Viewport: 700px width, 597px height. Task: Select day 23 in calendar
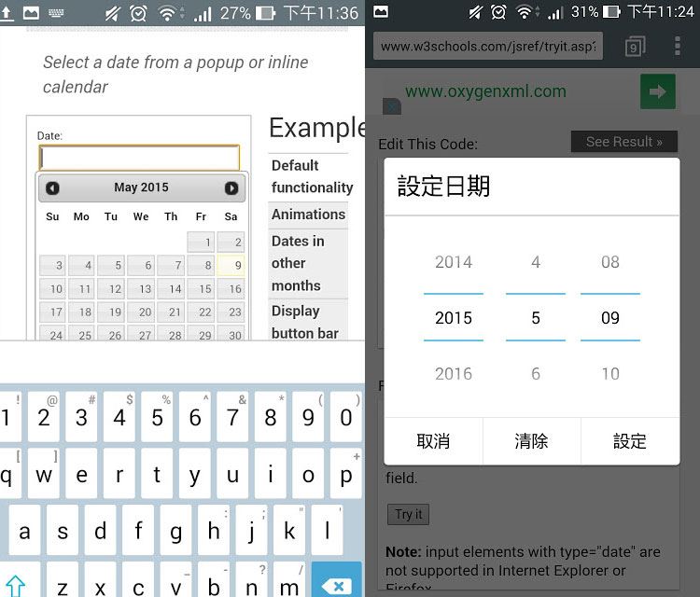[x=231, y=312]
